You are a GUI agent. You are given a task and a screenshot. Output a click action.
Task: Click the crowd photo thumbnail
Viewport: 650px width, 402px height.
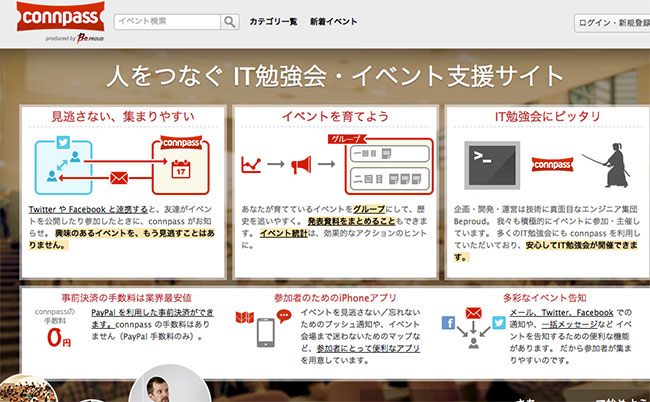click(27, 389)
